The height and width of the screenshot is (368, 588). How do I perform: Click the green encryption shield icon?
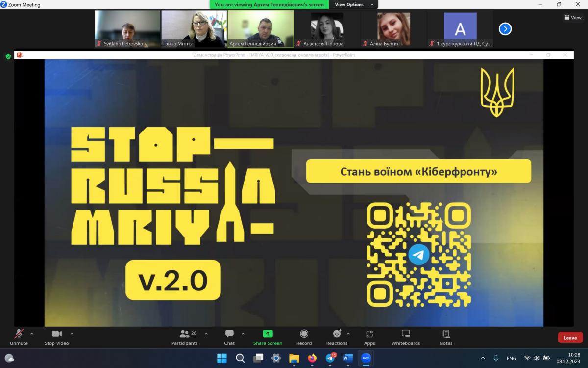pos(8,56)
